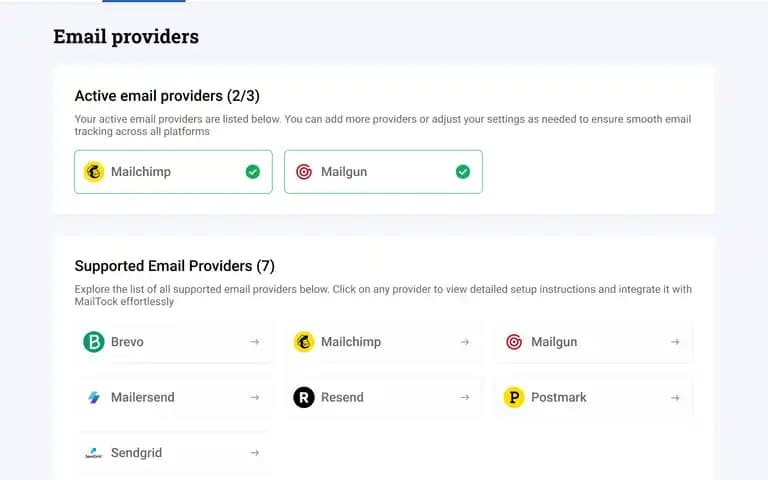Click the Resend black R logo

(x=304, y=397)
